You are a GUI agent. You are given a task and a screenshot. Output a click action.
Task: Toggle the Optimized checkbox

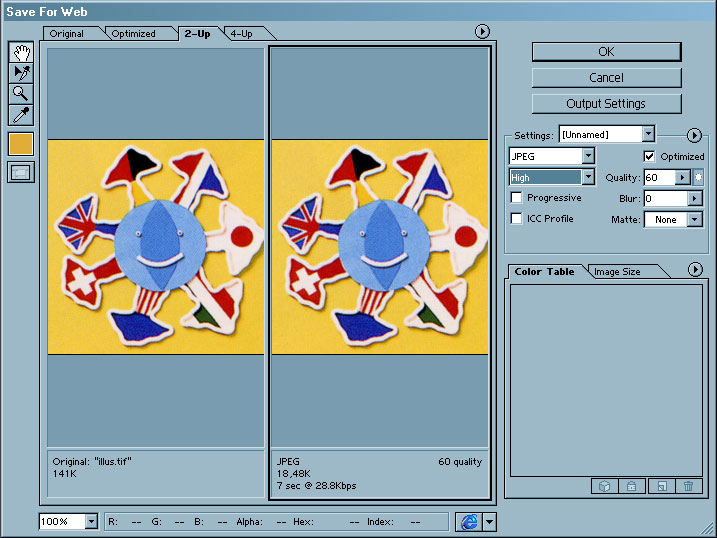[649, 156]
